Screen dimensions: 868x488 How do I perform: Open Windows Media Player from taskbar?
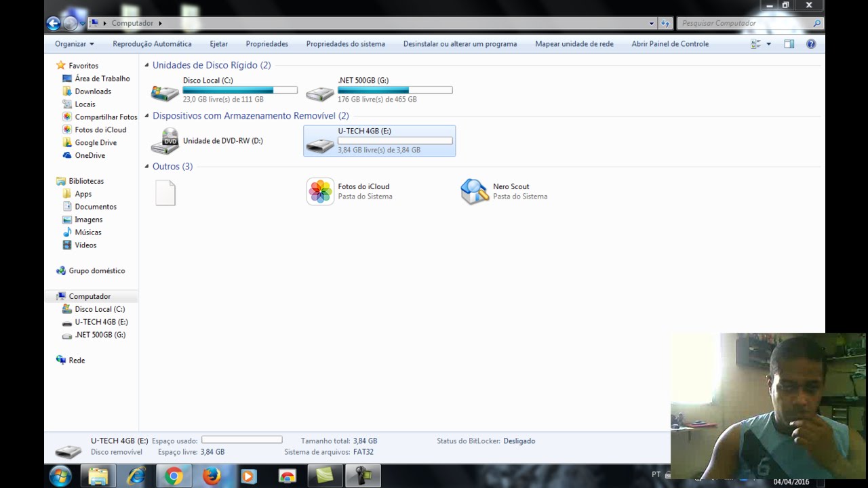(248, 476)
